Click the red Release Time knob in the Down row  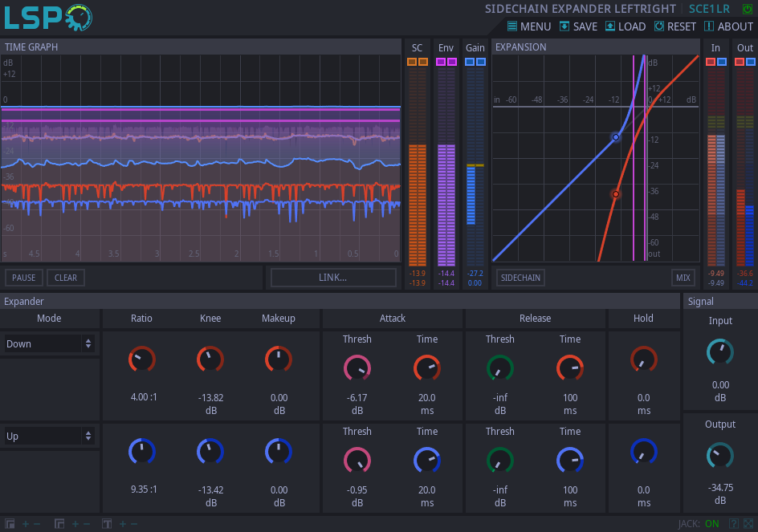pyautogui.click(x=570, y=368)
